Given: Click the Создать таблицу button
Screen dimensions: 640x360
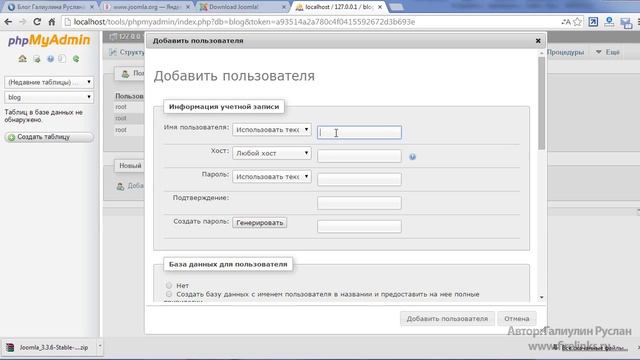Looking at the screenshot, I should (x=49, y=137).
